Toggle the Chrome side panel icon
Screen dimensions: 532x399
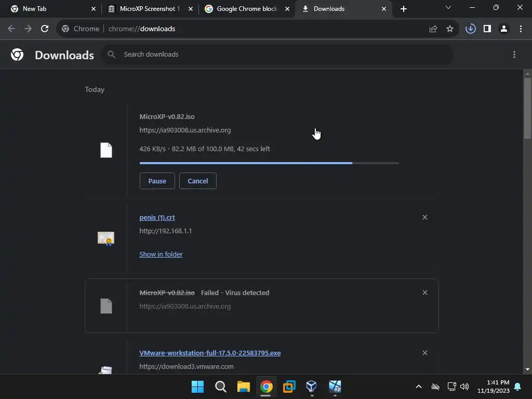(487, 29)
